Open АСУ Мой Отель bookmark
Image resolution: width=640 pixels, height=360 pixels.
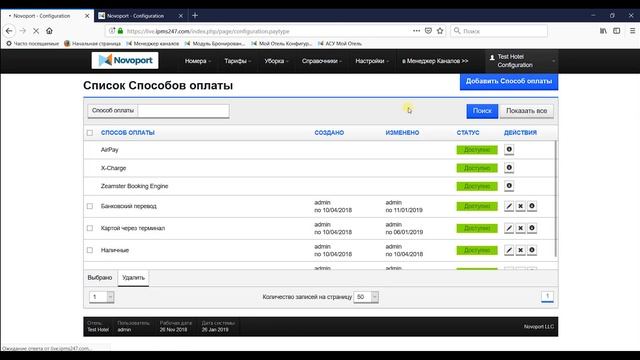click(x=340, y=43)
